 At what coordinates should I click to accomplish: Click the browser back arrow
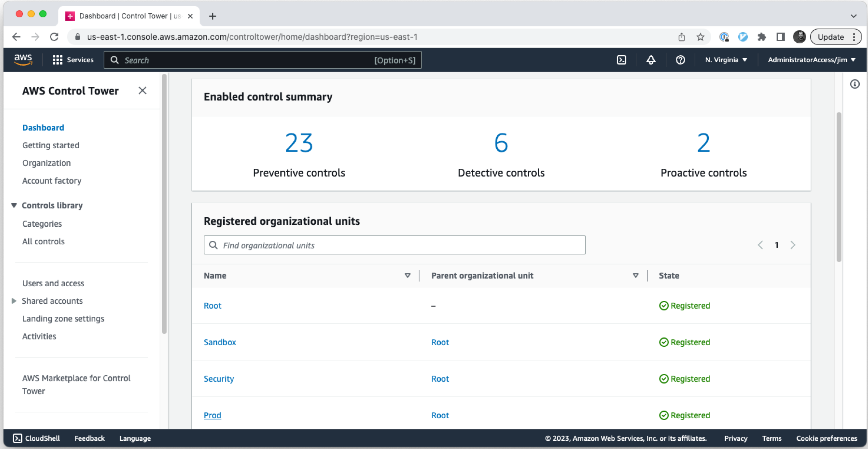[x=16, y=37]
